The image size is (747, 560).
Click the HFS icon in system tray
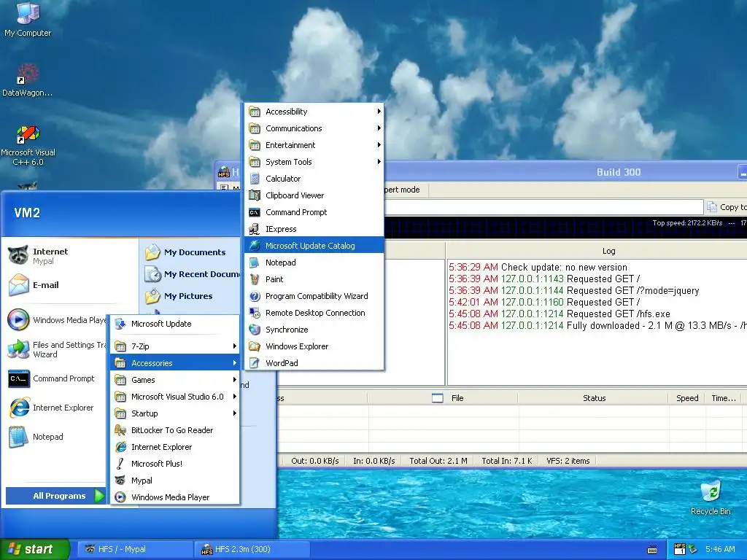[680, 549]
